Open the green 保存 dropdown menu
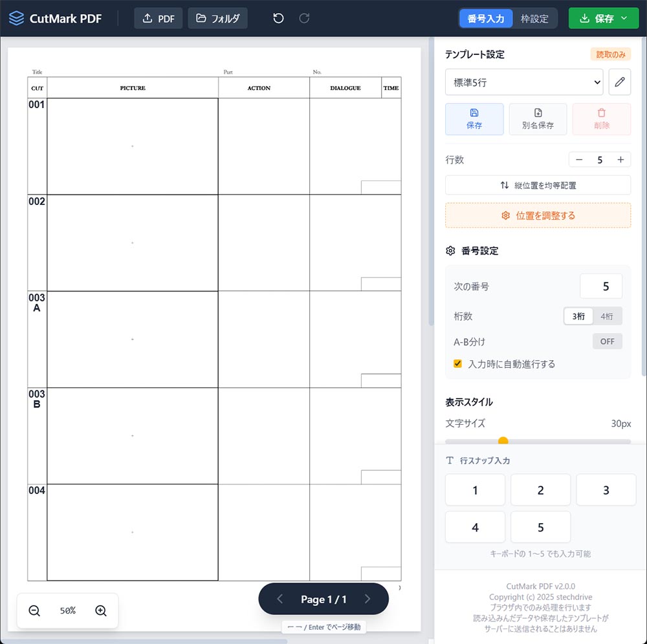The image size is (647, 644). [x=603, y=19]
